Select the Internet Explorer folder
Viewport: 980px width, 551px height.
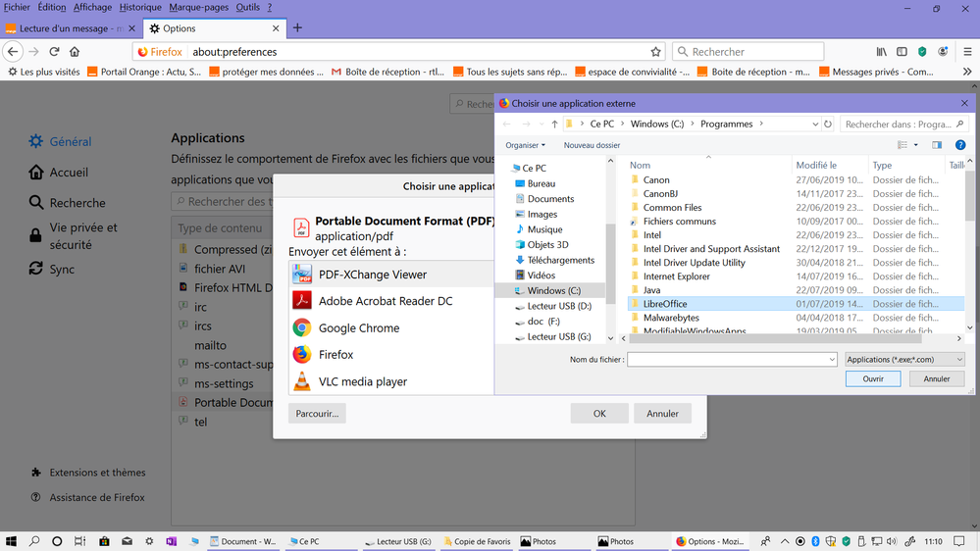[676, 276]
